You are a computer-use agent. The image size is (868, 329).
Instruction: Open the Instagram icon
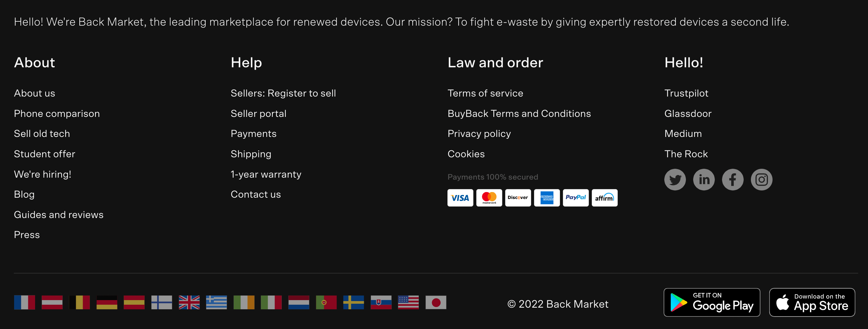(761, 180)
